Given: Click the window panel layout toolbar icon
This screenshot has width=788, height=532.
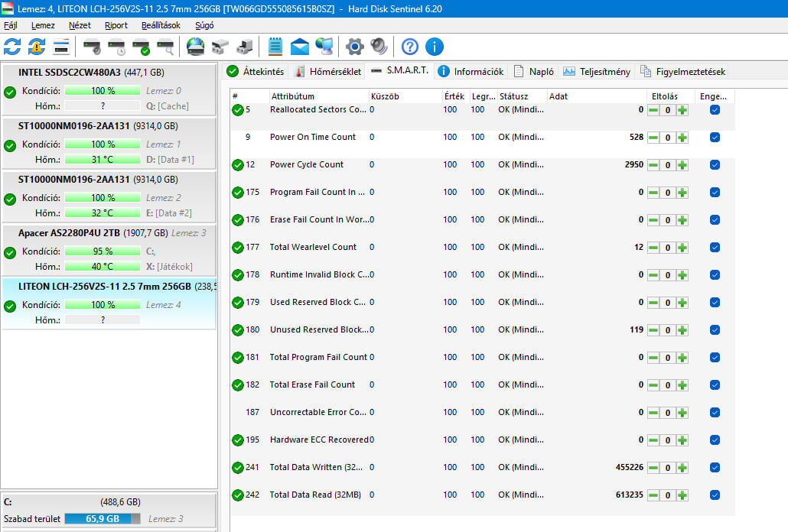Looking at the screenshot, I should pyautogui.click(x=60, y=47).
